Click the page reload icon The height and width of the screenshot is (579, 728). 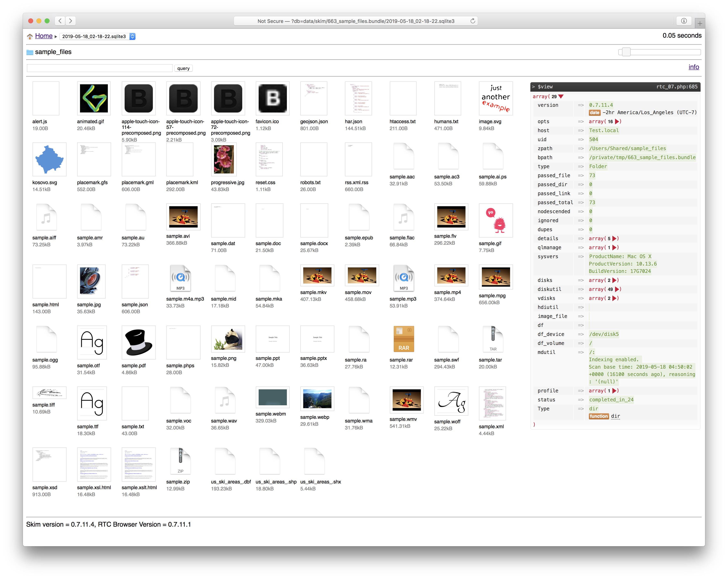(x=473, y=21)
